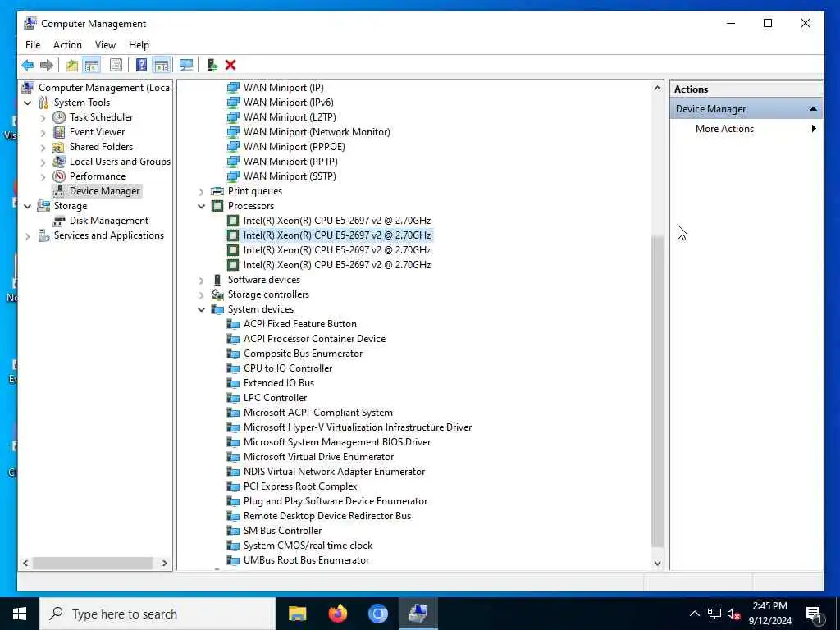
Task: Expand the Task Scheduler node
Action: [43, 117]
